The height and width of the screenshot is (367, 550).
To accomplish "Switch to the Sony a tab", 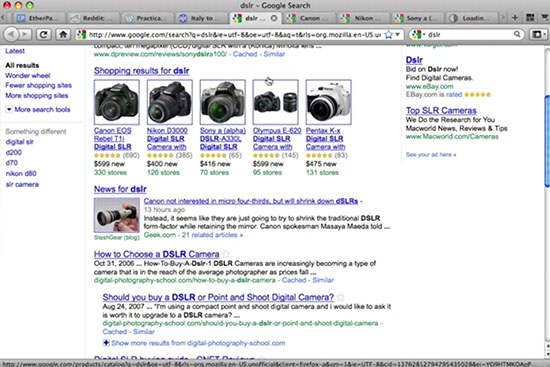I will pyautogui.click(x=417, y=18).
